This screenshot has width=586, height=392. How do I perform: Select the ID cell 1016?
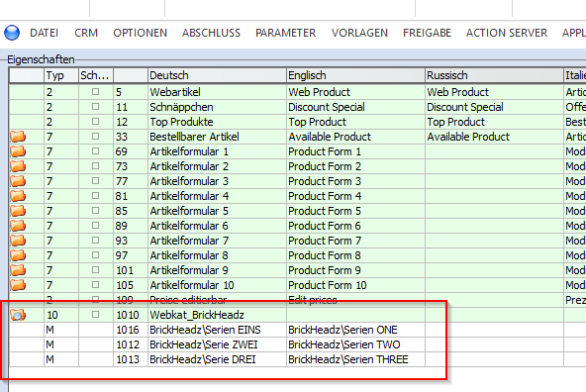(131, 330)
